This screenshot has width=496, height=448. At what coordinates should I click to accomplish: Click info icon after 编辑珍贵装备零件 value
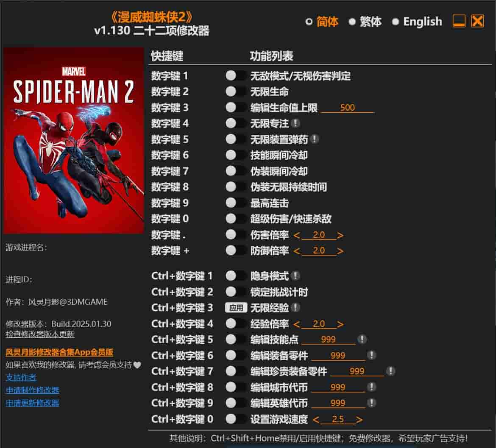(391, 371)
